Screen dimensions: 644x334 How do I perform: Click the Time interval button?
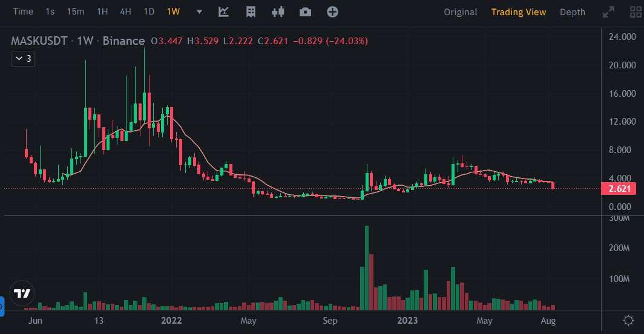pos(23,11)
